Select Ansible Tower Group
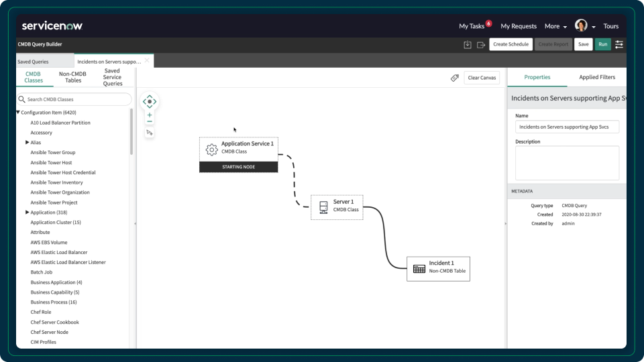Image resolution: width=644 pixels, height=362 pixels. tap(52, 152)
